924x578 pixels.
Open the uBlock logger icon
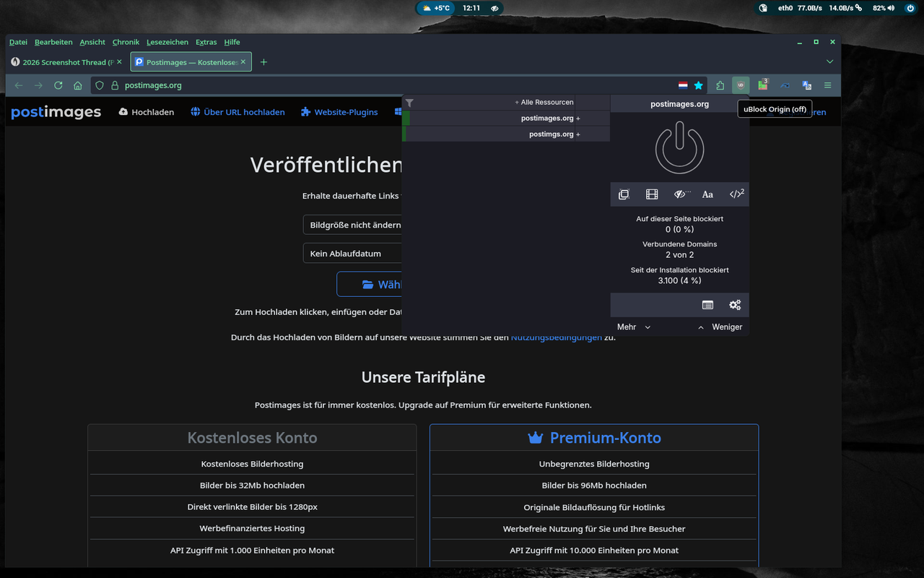coord(707,305)
